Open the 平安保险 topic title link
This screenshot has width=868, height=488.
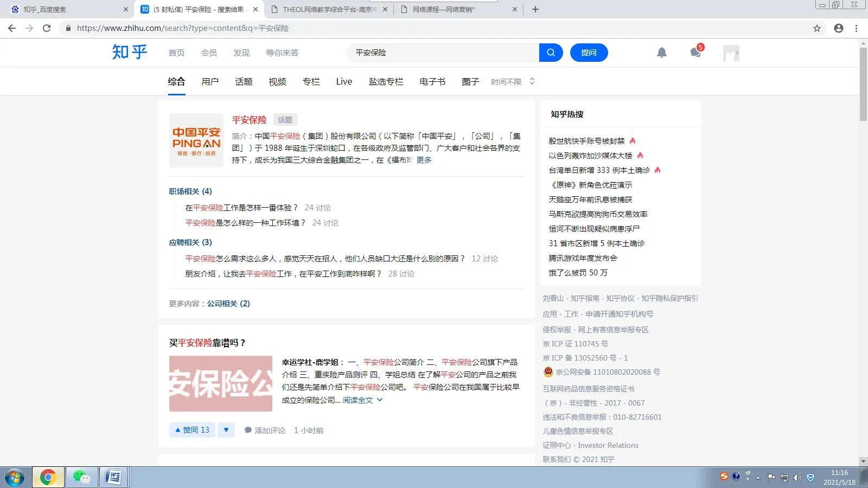tap(249, 120)
